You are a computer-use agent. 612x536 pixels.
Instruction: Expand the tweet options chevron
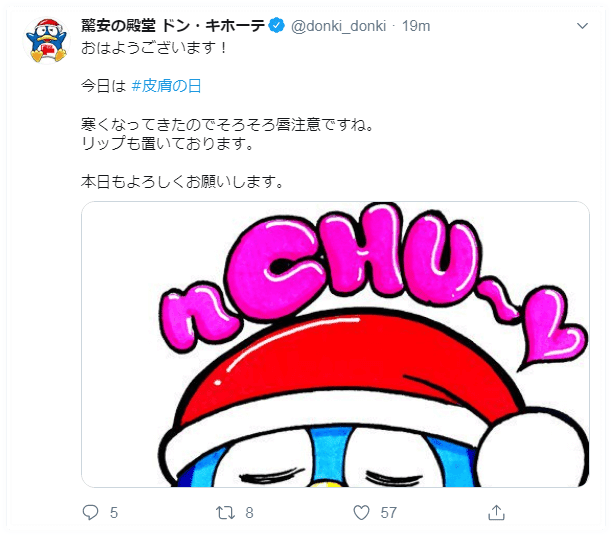582,26
